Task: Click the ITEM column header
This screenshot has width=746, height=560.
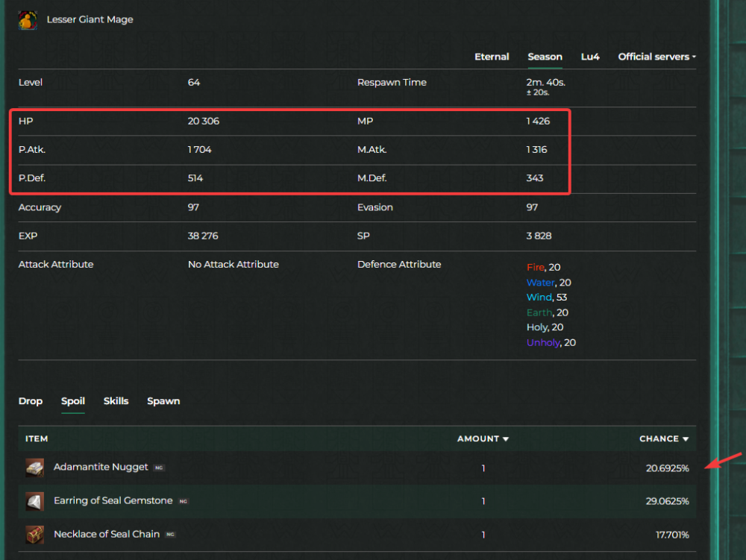Action: [37, 438]
